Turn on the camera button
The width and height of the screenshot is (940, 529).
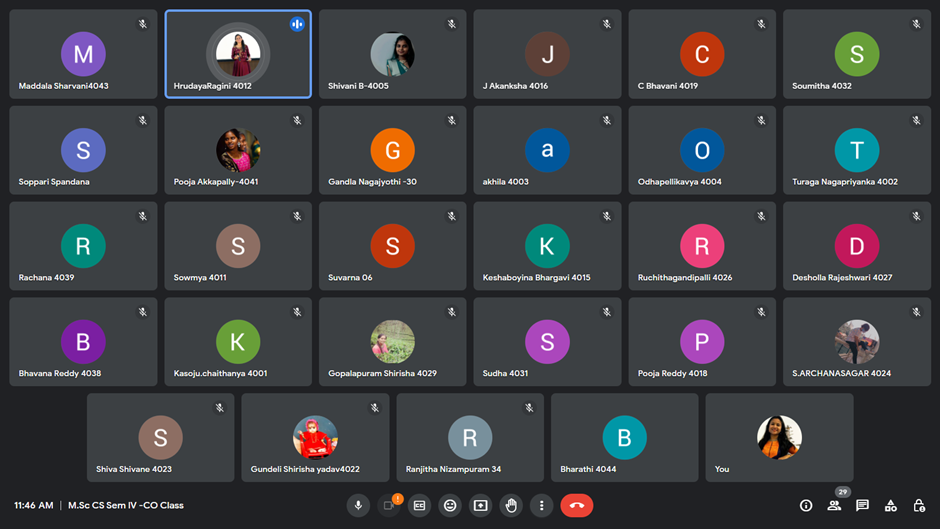click(x=388, y=506)
